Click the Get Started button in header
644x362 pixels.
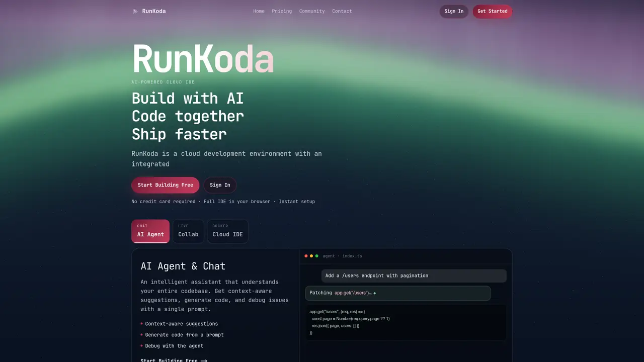coord(492,11)
